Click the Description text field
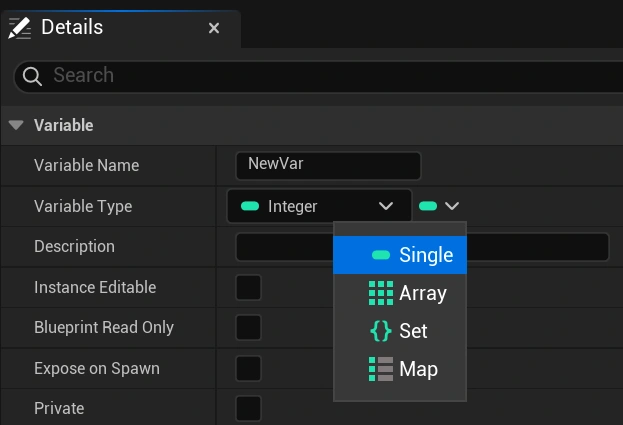 coord(422,247)
